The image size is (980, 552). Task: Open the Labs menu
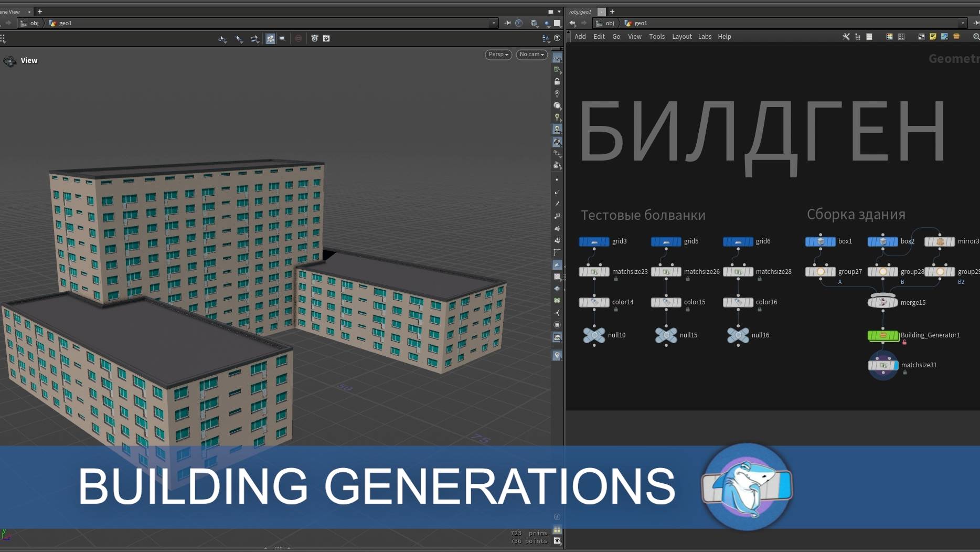pos(705,36)
